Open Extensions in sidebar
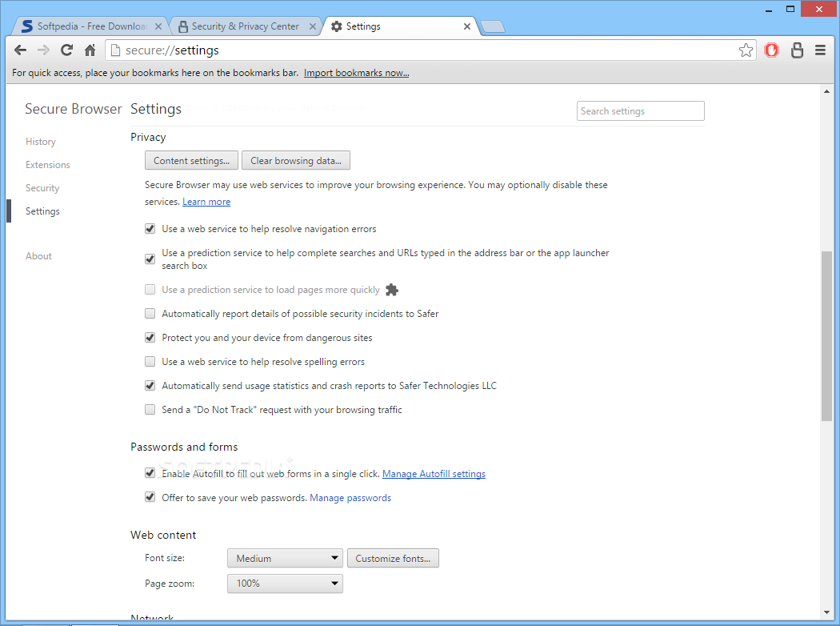Image resolution: width=840 pixels, height=626 pixels. click(48, 165)
